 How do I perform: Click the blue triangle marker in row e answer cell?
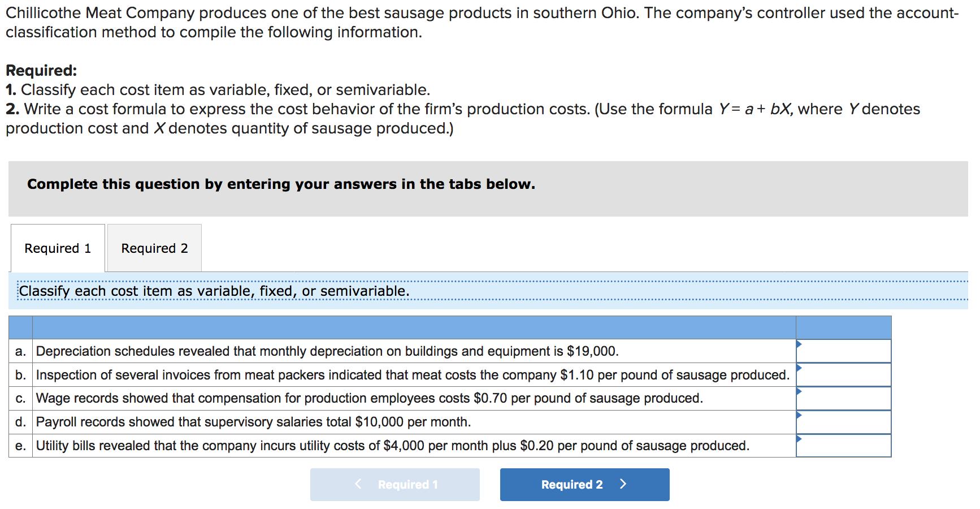799,439
